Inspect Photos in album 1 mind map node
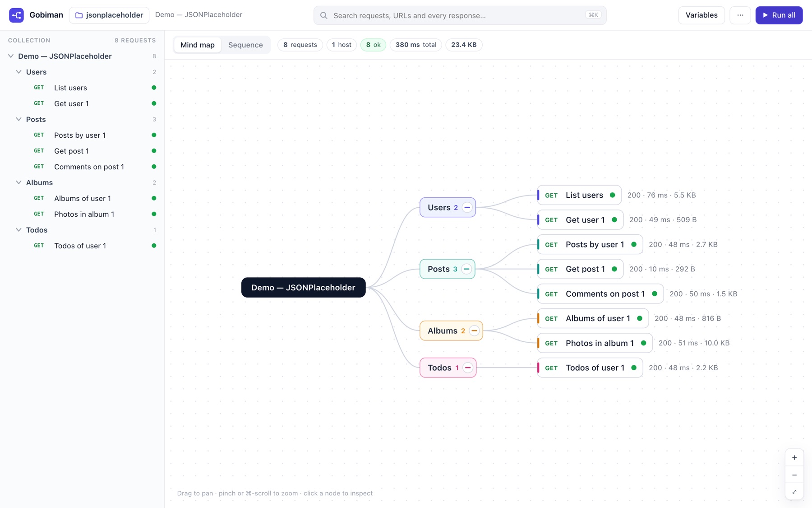The width and height of the screenshot is (812, 508). [x=595, y=343]
